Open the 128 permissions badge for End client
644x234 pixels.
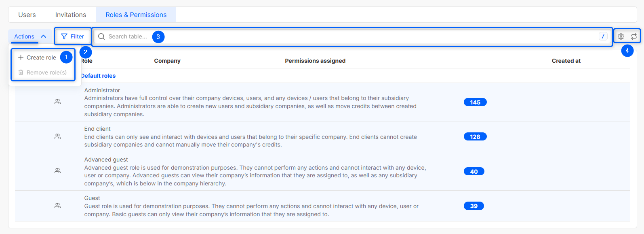(x=475, y=137)
